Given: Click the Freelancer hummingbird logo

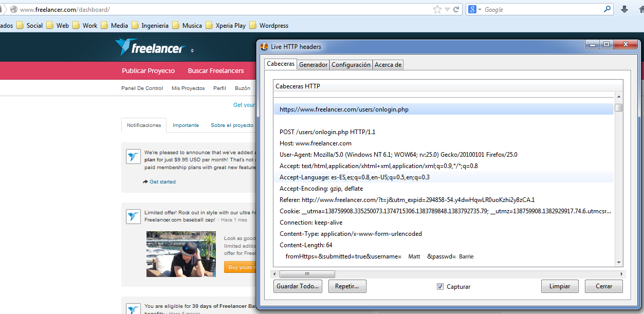Looking at the screenshot, I should tap(149, 47).
